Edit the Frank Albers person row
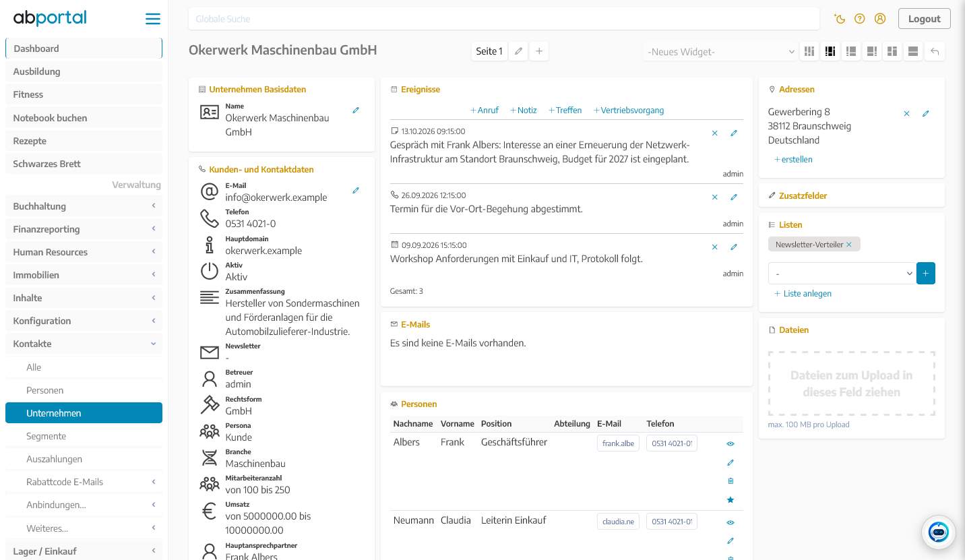This screenshot has width=965, height=560. [730, 463]
